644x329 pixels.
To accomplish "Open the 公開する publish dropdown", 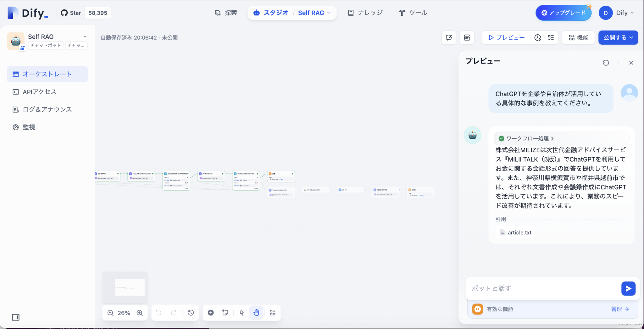I will coord(617,37).
